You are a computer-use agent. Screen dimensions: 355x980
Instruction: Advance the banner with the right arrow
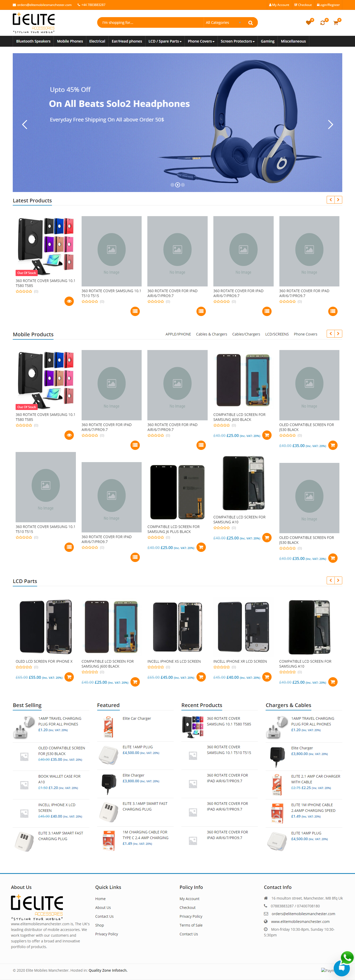(x=330, y=124)
